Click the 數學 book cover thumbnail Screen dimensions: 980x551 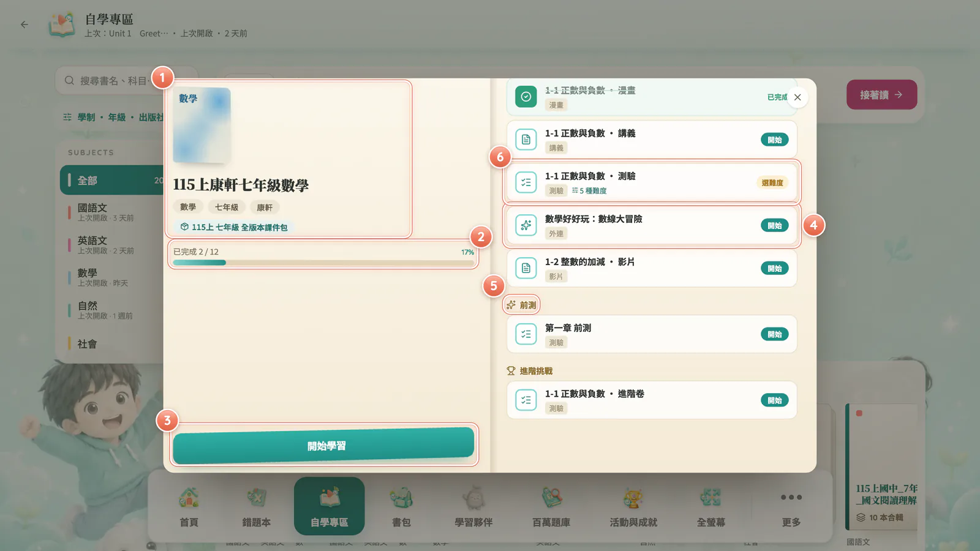click(202, 125)
